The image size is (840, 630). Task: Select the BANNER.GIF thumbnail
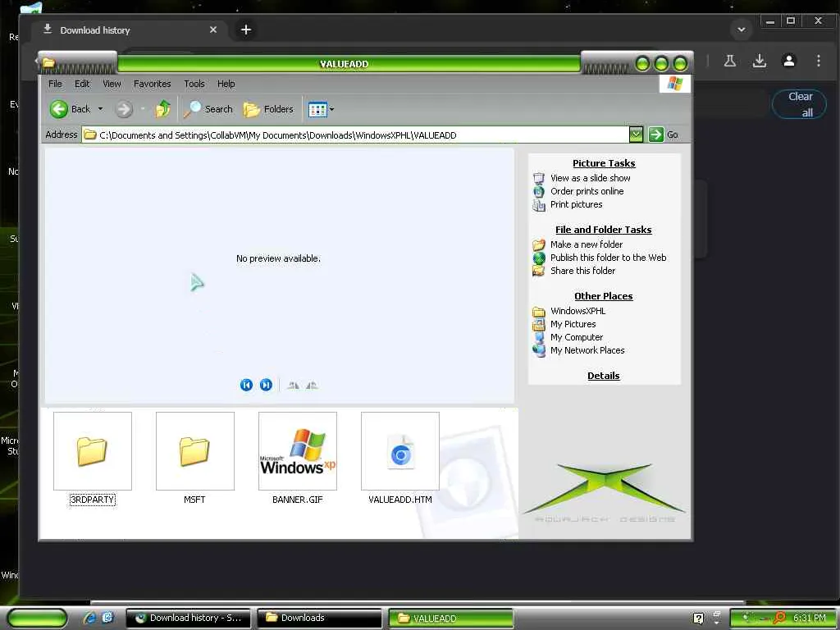tap(298, 451)
